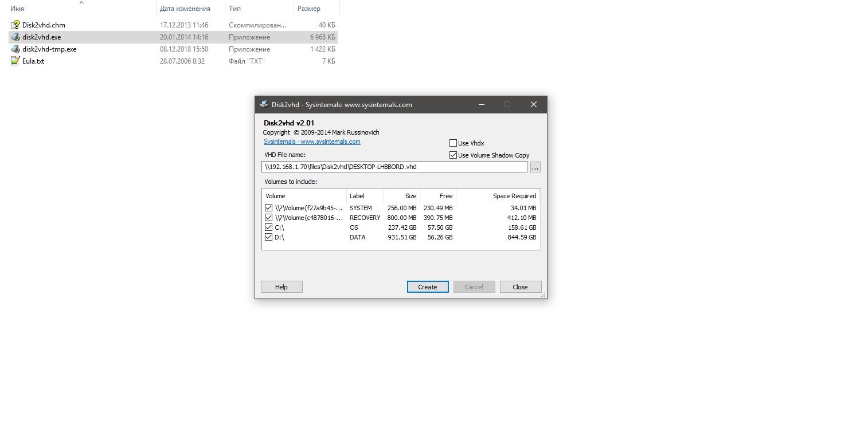Minimize the Disk2vhd window
This screenshot has width=868, height=448.
click(481, 104)
